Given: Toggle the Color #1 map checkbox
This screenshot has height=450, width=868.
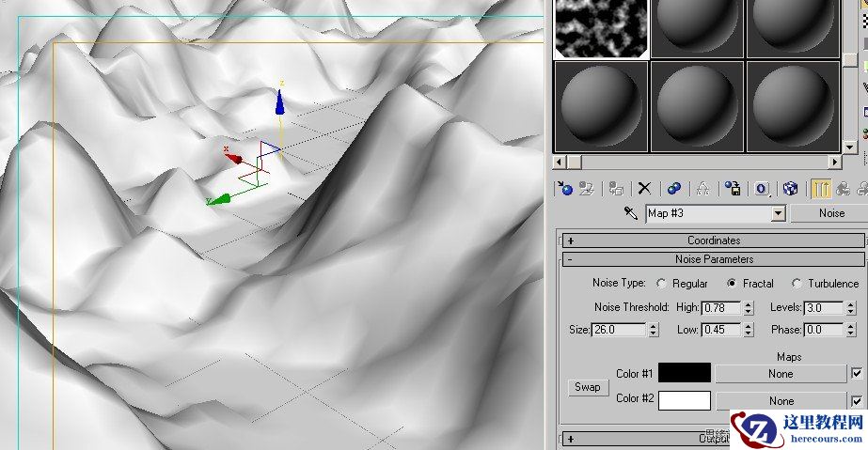Looking at the screenshot, I should click(x=857, y=373).
